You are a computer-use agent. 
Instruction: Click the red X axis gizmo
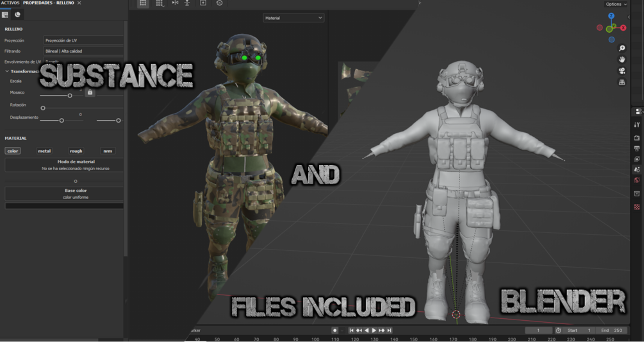[x=623, y=28]
